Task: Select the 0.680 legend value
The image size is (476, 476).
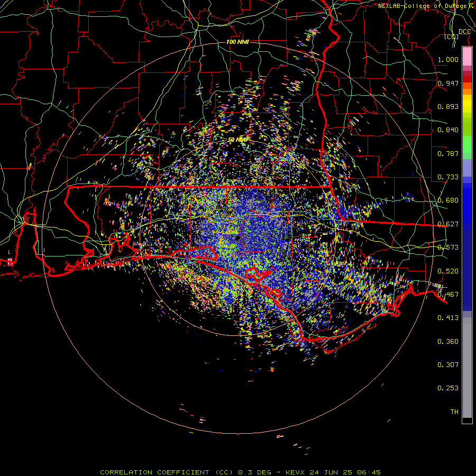Action: [x=448, y=200]
